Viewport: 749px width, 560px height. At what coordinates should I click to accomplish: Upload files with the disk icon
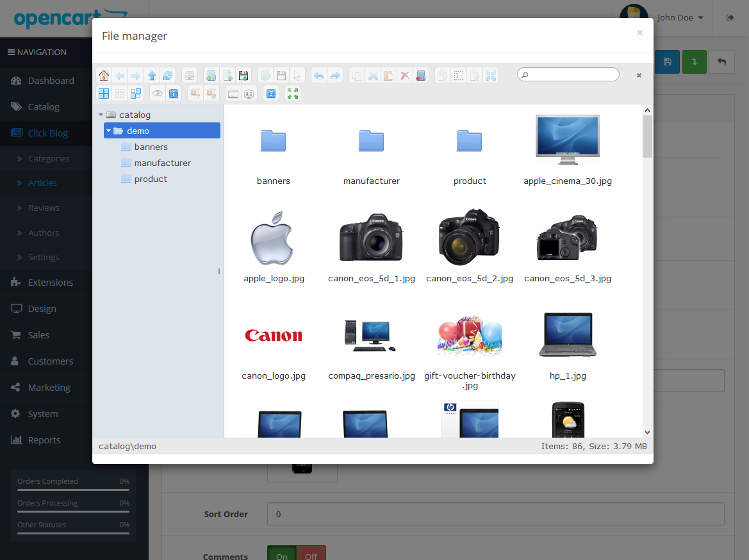pyautogui.click(x=243, y=76)
